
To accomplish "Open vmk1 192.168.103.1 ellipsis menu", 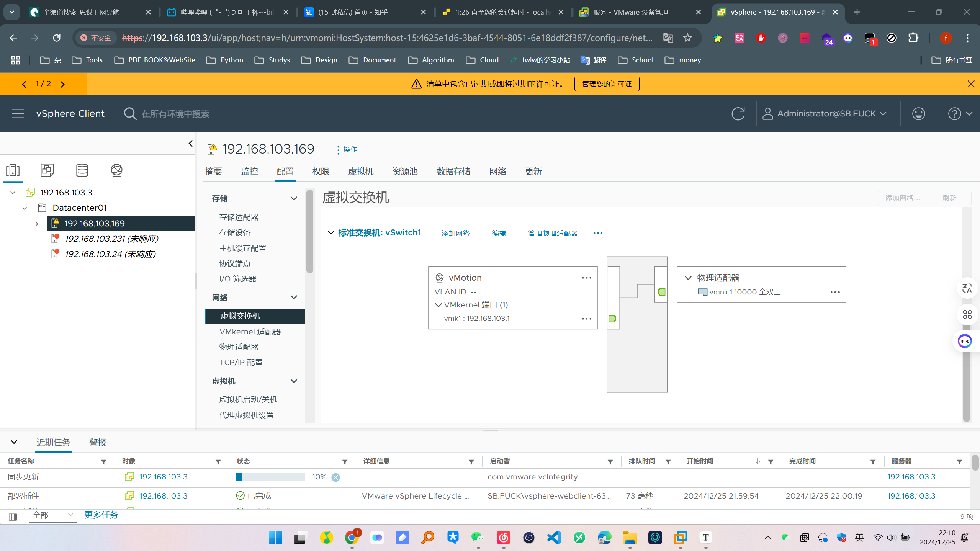I will (586, 319).
